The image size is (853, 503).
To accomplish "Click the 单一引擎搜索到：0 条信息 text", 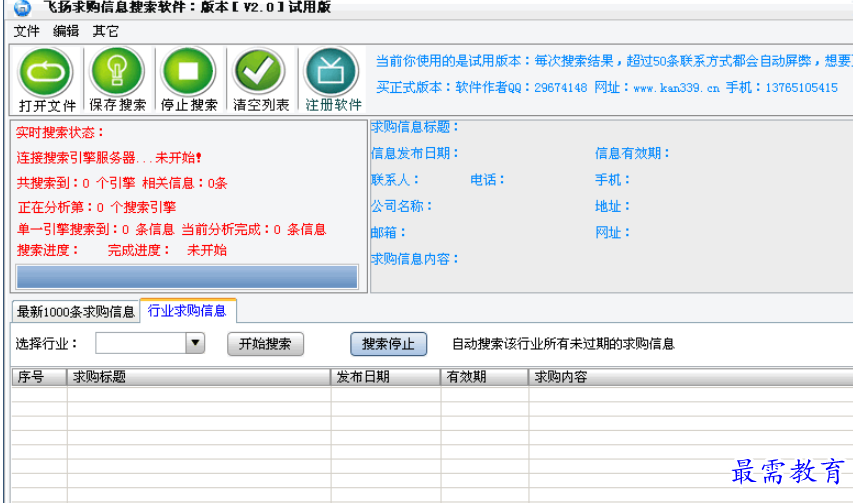I will [x=95, y=229].
